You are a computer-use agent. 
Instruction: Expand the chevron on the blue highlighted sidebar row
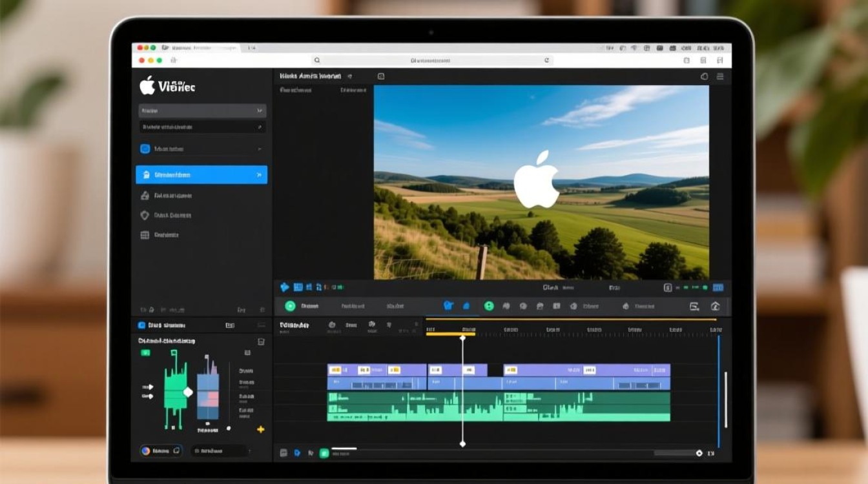(x=259, y=175)
